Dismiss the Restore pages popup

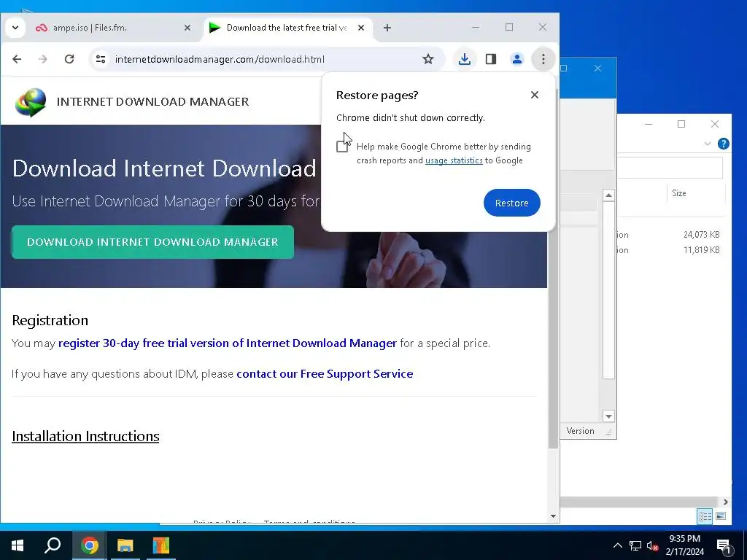[x=535, y=95]
